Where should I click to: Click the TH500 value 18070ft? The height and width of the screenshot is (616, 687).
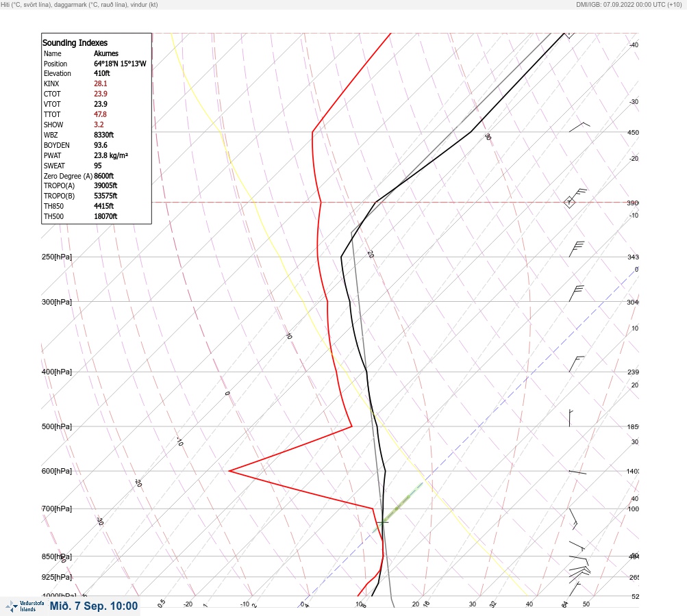[x=105, y=216]
